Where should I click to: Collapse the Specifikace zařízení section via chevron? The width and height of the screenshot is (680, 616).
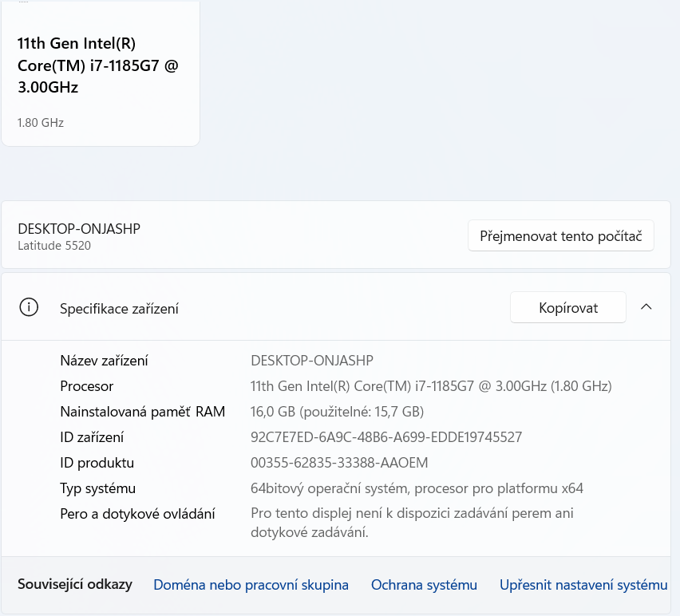tap(646, 306)
